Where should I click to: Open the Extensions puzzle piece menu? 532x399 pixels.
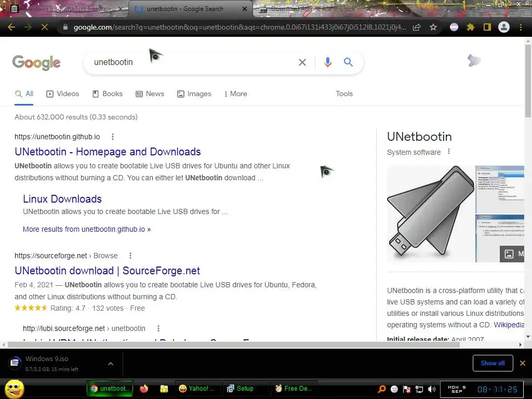point(470,27)
